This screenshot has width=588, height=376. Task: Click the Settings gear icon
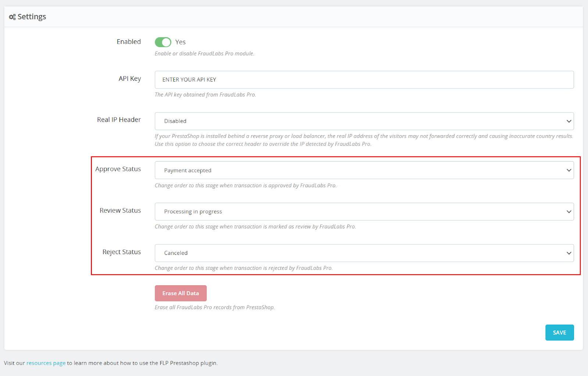coord(12,17)
